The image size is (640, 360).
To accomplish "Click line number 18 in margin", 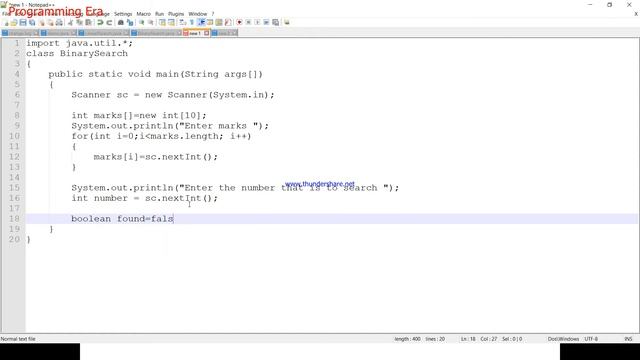I will click(x=14, y=219).
